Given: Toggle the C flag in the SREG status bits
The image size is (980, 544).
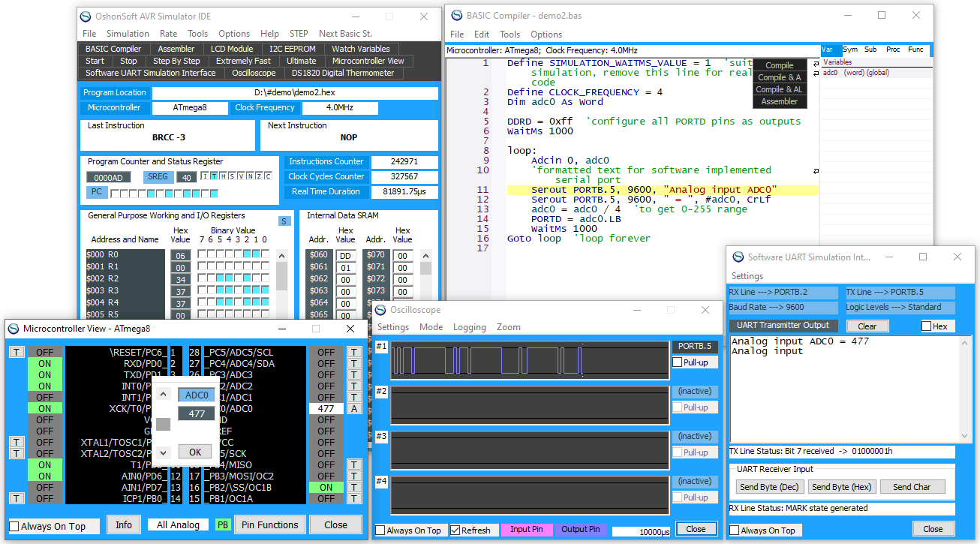Looking at the screenshot, I should pos(268,176).
